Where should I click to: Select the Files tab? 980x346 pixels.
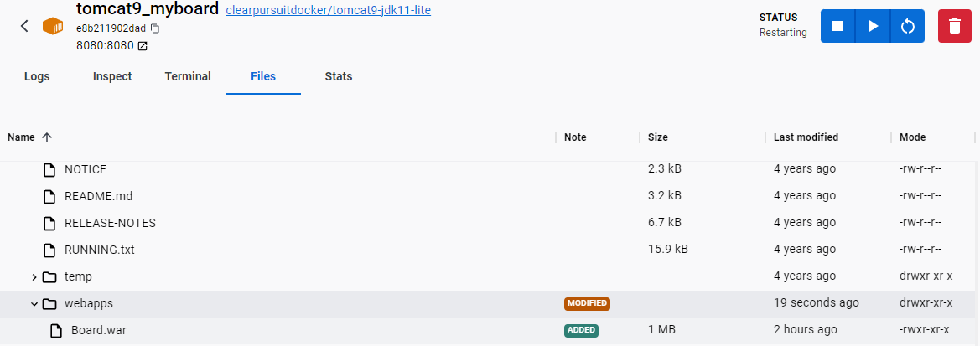pos(263,77)
